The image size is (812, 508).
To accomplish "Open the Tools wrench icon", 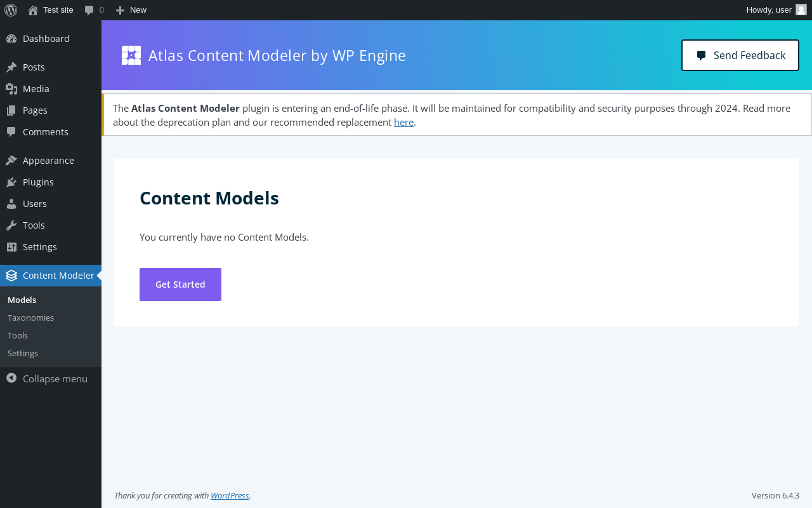I will coord(11,225).
